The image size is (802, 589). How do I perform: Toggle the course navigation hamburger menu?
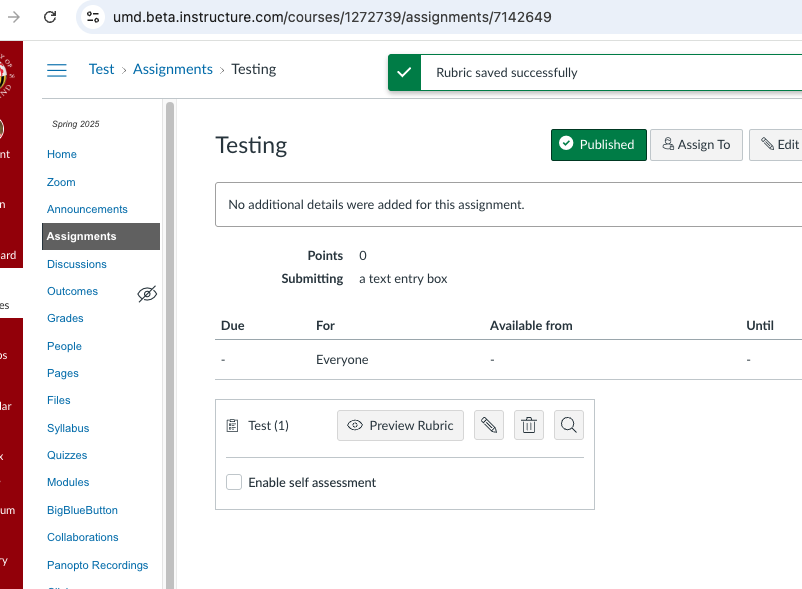57,70
